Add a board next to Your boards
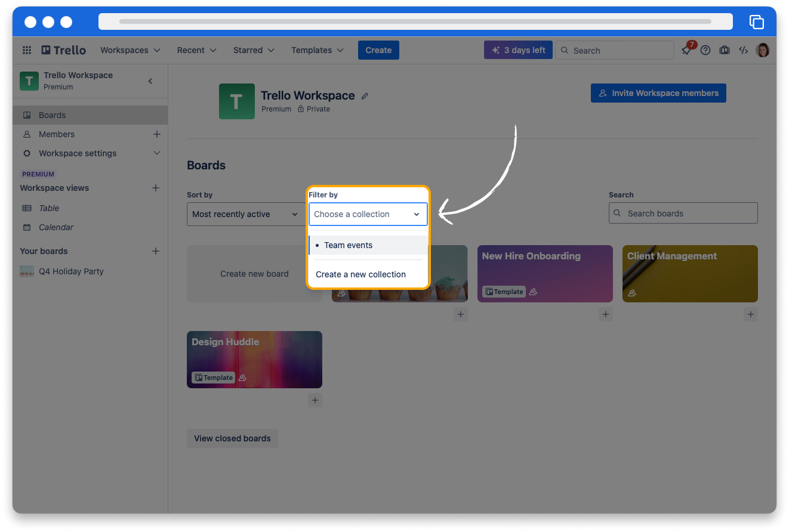 pos(156,251)
